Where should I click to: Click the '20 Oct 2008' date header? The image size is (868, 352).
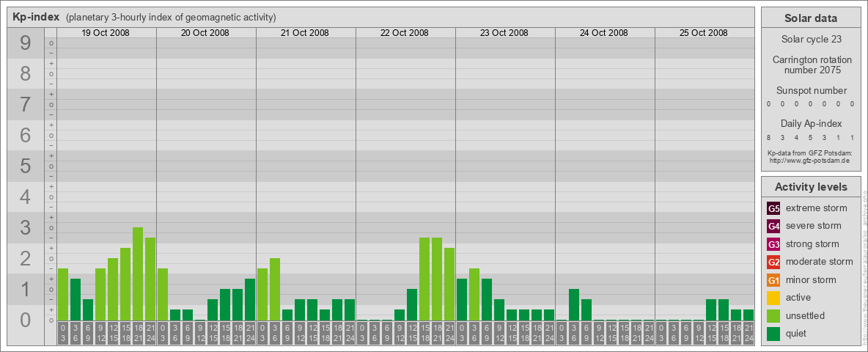coord(205,33)
